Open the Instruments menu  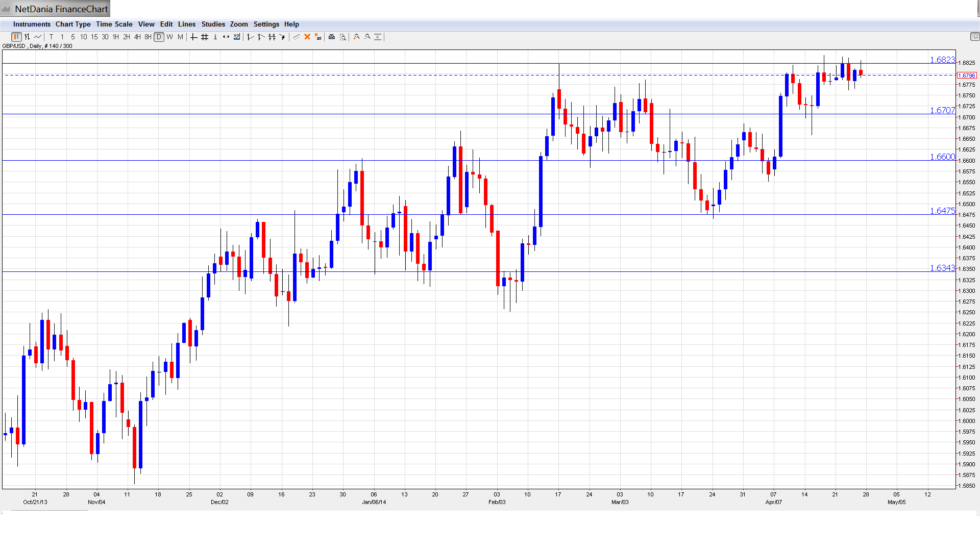pyautogui.click(x=32, y=24)
